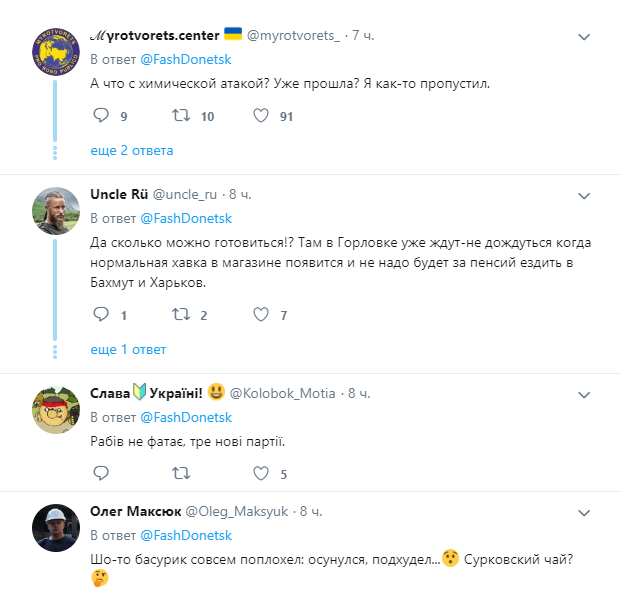621x599 pixels.
Task: Click Uncle Rü's profile picture
Action: click(55, 207)
